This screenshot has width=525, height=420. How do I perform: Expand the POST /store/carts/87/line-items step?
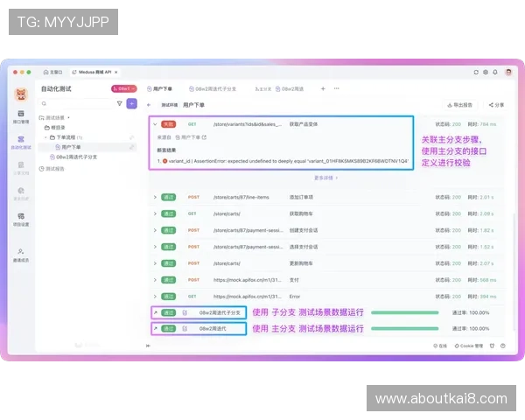pos(155,197)
